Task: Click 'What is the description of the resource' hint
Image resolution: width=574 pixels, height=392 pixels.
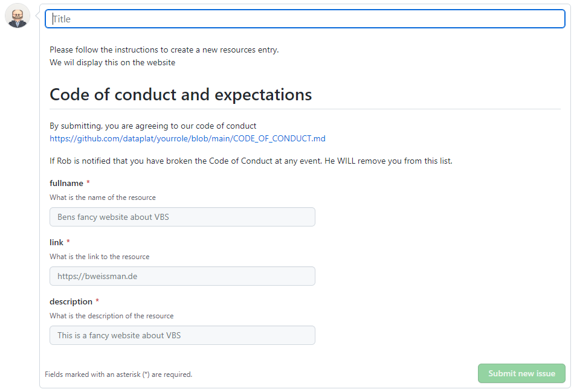Action: [x=112, y=316]
